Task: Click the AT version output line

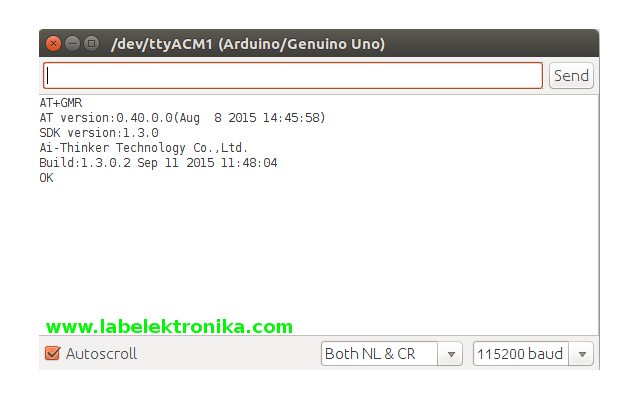Action: point(182,118)
